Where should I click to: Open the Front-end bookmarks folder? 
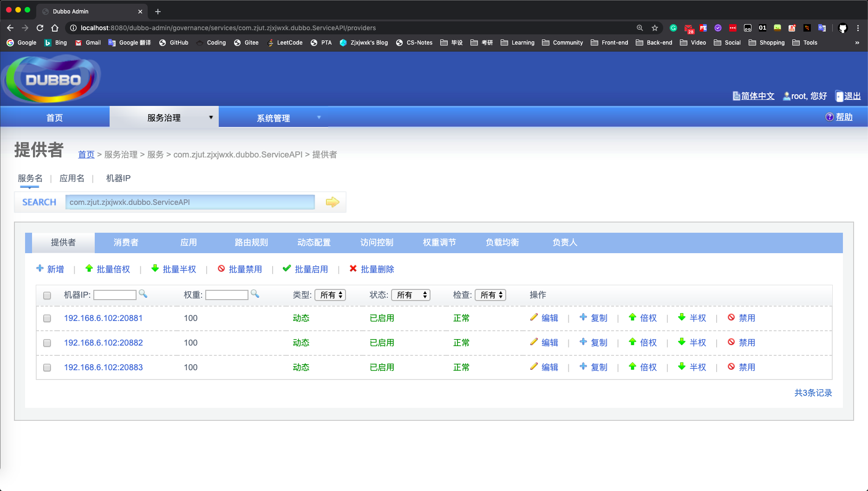[x=609, y=43]
